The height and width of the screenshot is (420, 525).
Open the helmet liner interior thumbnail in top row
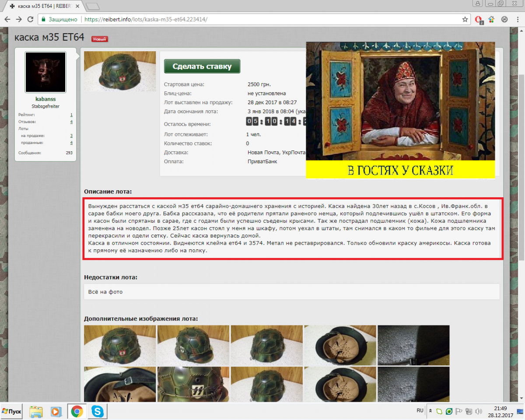point(340,345)
